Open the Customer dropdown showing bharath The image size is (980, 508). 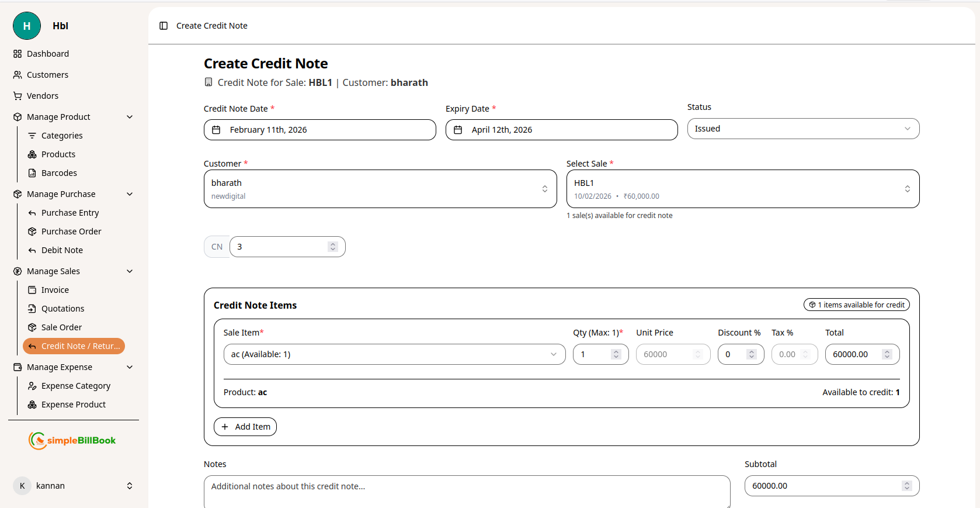point(380,189)
